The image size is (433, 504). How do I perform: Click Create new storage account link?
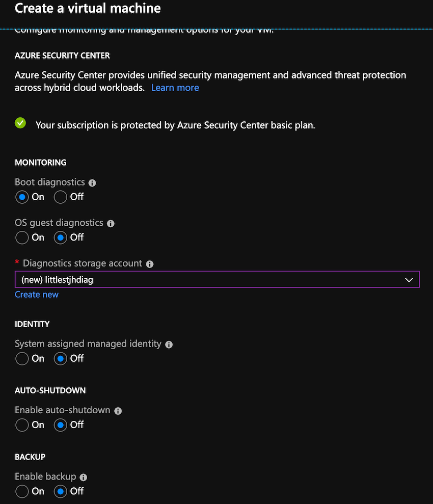pos(37,295)
